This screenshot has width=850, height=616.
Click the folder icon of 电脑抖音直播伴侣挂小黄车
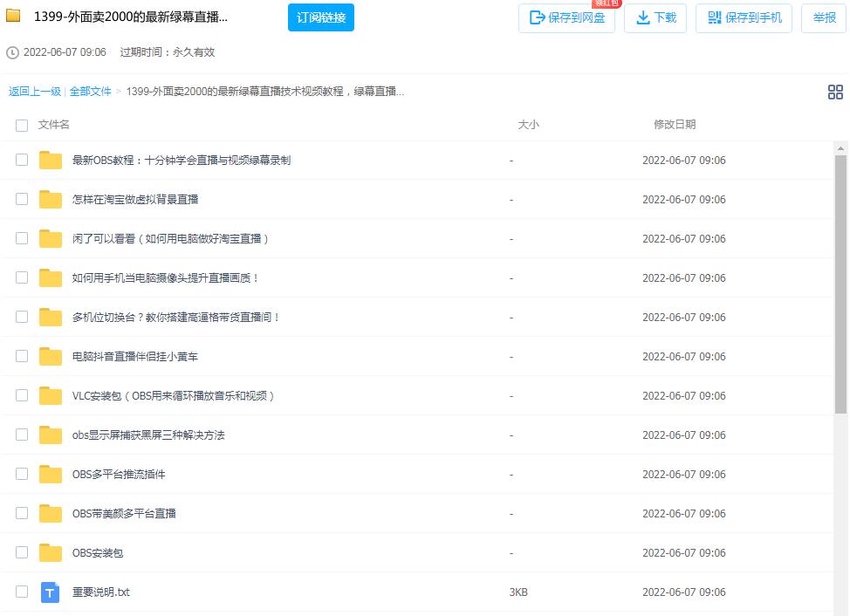tap(51, 356)
